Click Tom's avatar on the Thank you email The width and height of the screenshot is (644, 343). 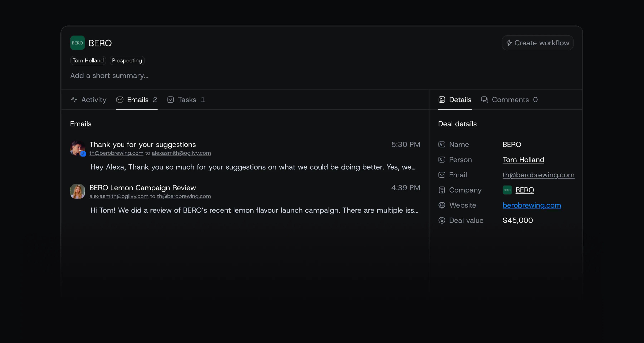click(x=77, y=148)
